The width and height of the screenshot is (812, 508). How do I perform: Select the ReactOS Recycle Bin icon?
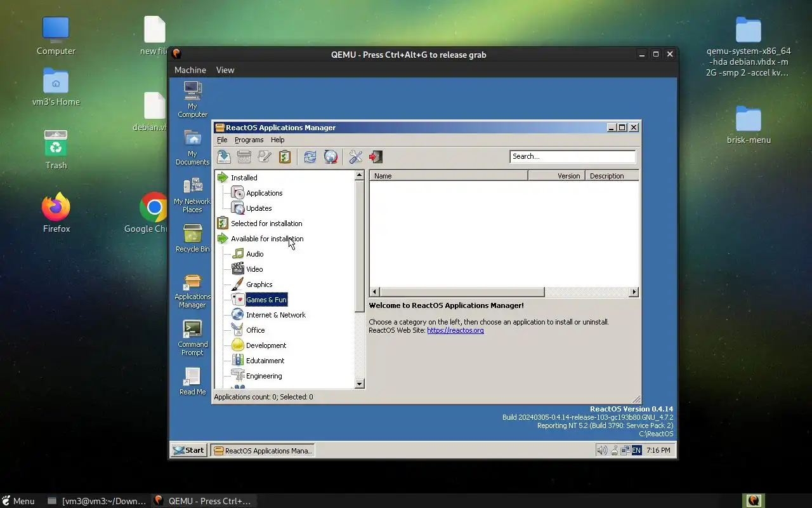[192, 238]
